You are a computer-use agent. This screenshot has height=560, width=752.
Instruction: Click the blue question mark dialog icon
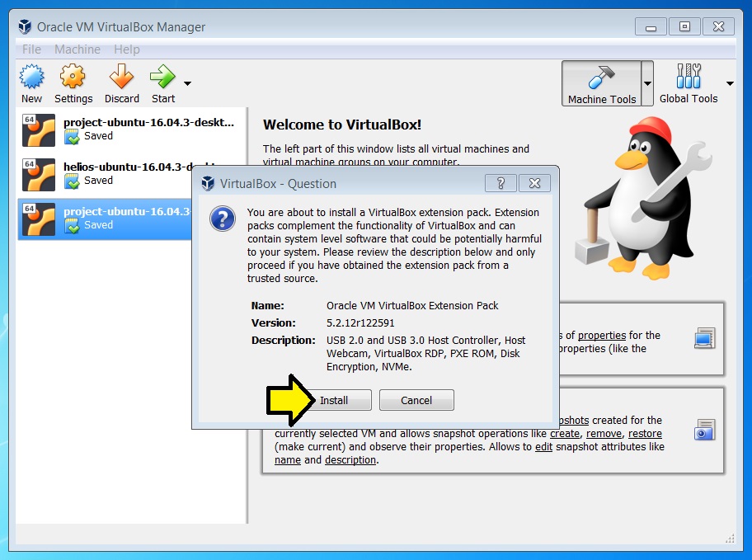click(223, 219)
